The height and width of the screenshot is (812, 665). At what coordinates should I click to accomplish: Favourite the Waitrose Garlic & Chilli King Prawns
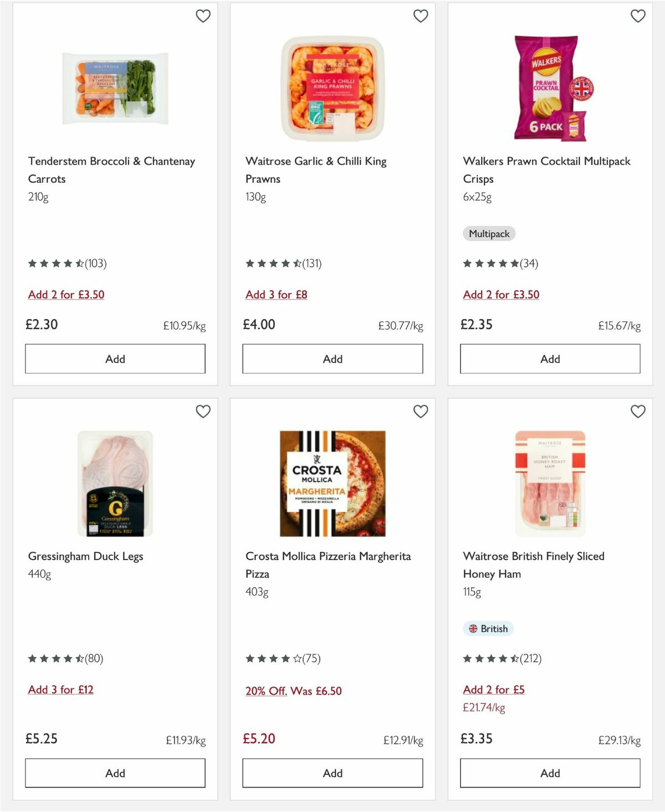pos(421,16)
